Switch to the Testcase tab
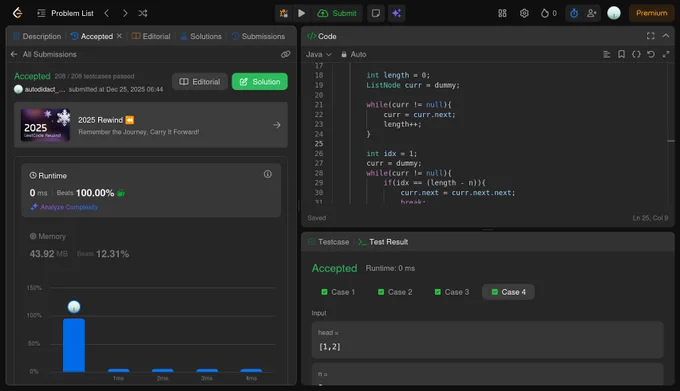This screenshot has width=680, height=391. click(x=329, y=242)
